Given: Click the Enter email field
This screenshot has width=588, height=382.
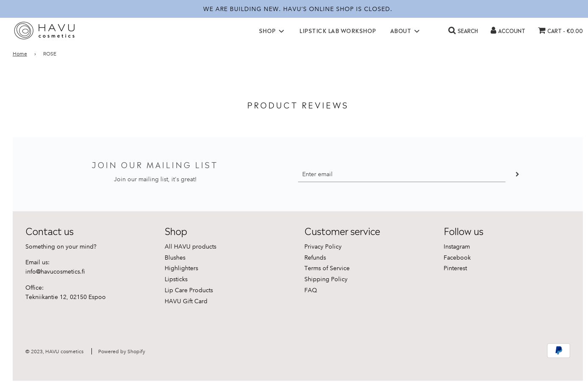Looking at the screenshot, I should tap(401, 174).
